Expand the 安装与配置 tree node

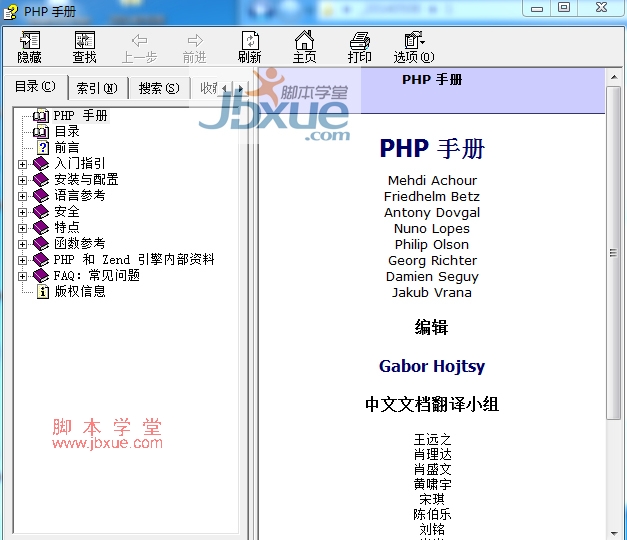[x=22, y=180]
